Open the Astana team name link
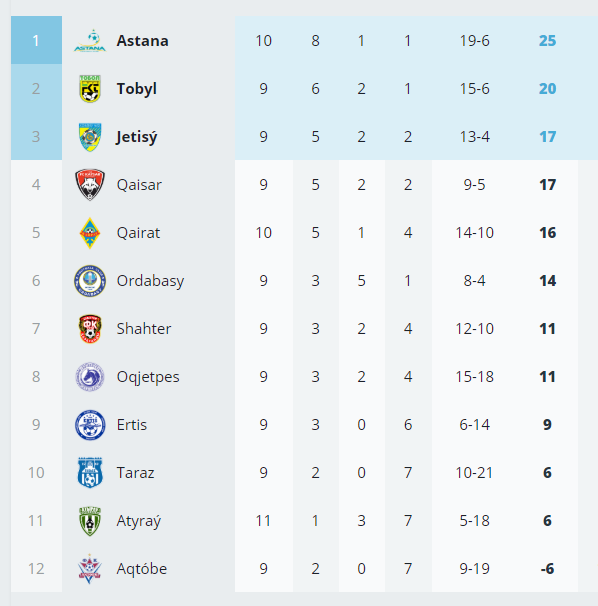The image size is (598, 606). coord(143,41)
